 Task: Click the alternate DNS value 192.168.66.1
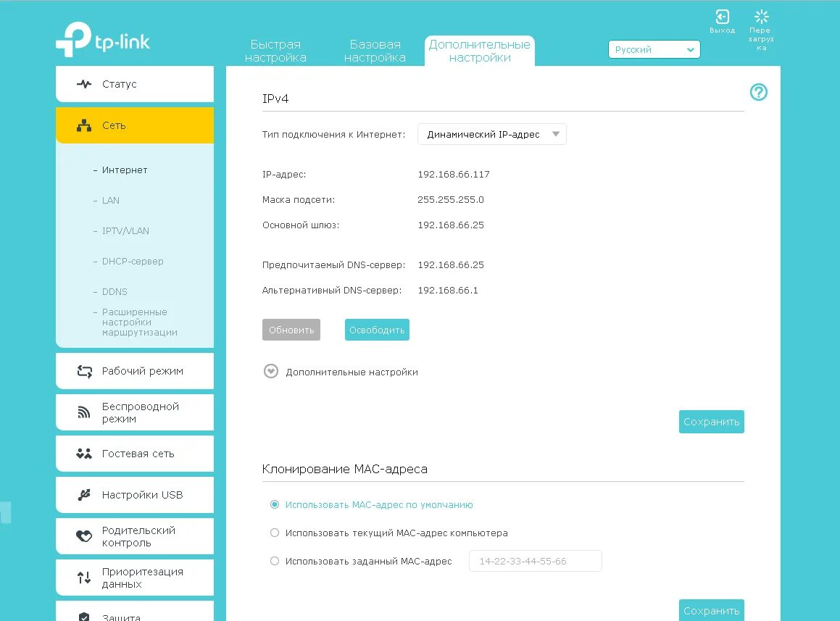point(448,290)
